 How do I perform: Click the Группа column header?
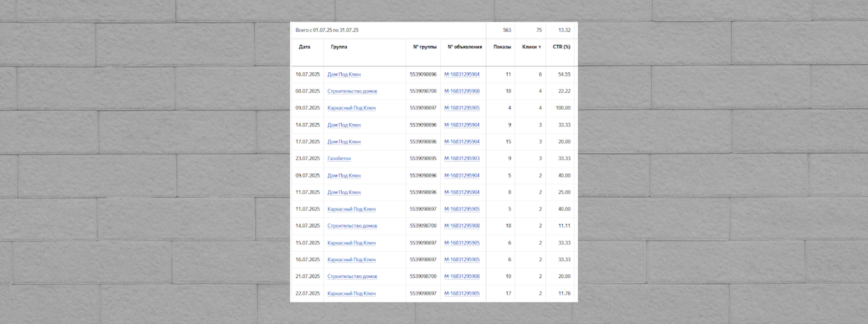click(339, 47)
